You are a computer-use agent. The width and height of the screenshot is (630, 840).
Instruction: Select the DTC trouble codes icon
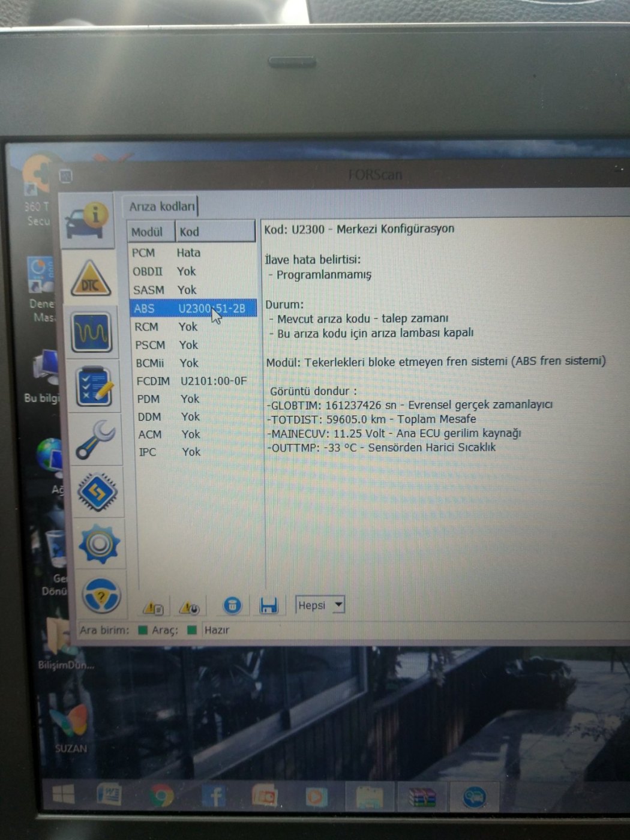tap(91, 279)
